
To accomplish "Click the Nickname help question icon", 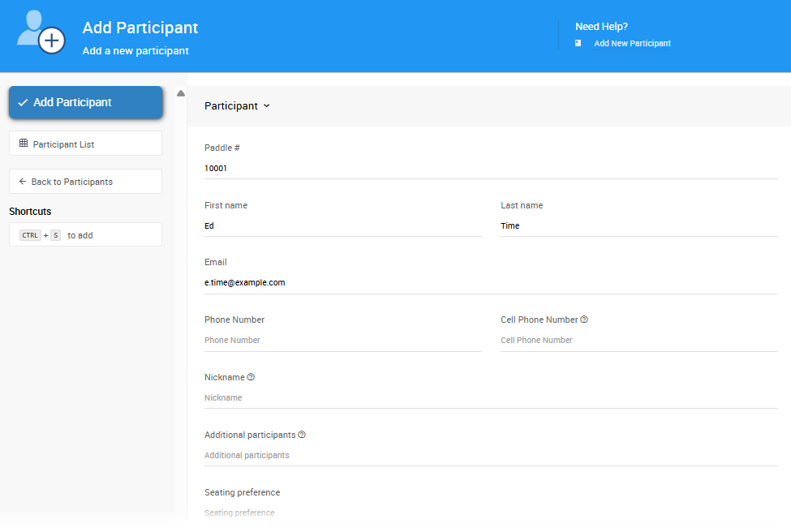I will click(251, 377).
